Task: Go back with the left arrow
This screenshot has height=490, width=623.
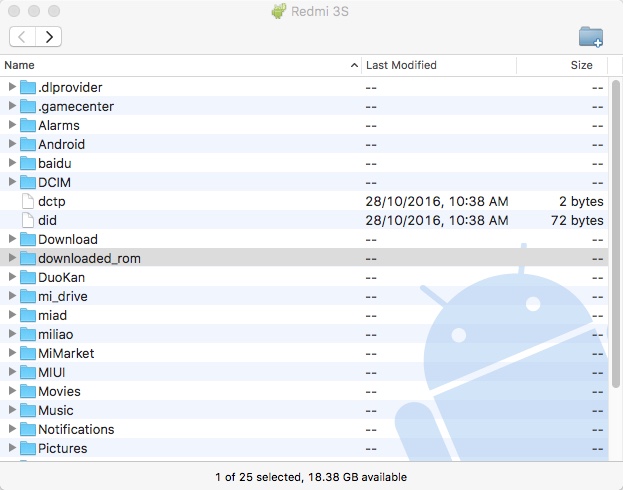Action: point(22,37)
